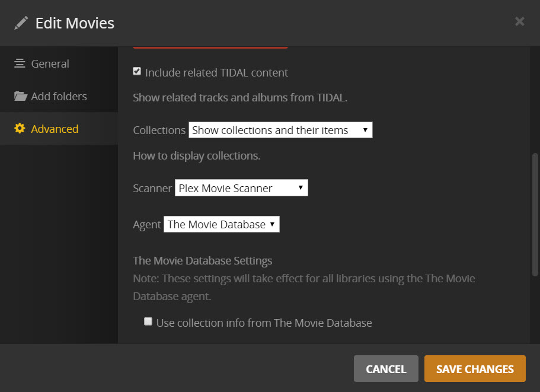The height and width of the screenshot is (392, 540).
Task: Switch to the General tab
Action: click(50, 63)
